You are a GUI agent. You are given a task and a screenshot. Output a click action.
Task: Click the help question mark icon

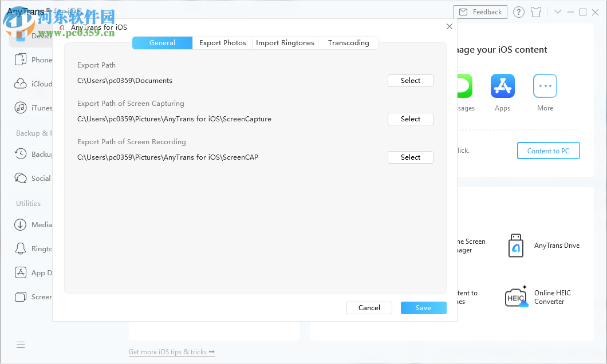click(x=519, y=12)
